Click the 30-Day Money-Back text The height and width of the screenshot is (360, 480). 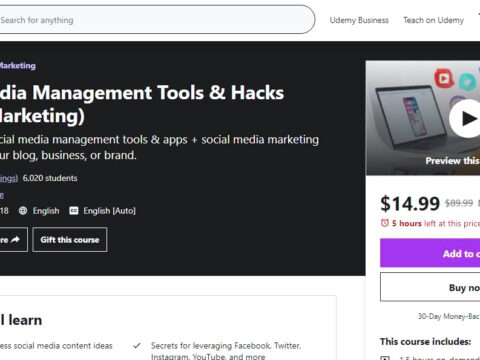point(449,316)
